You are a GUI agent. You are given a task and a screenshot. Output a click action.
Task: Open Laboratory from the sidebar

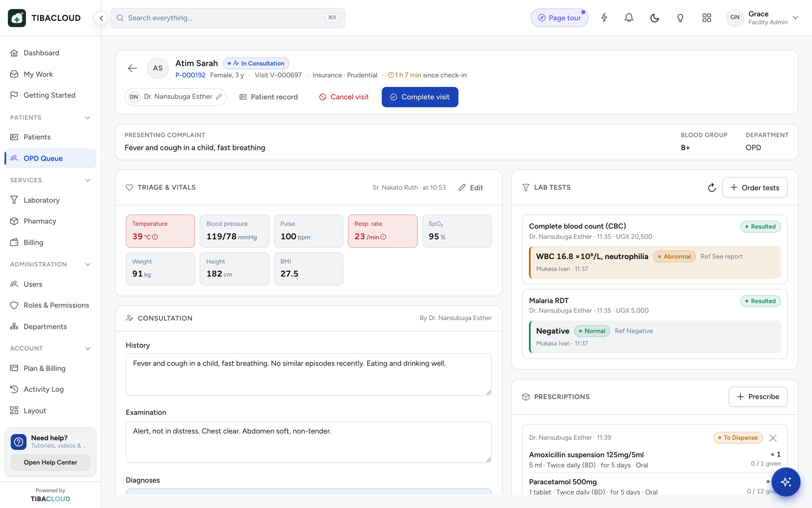point(50,200)
